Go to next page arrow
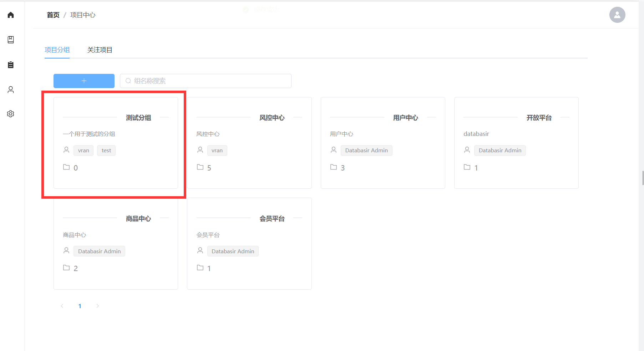Viewport: 644px width, 351px height. 97,306
